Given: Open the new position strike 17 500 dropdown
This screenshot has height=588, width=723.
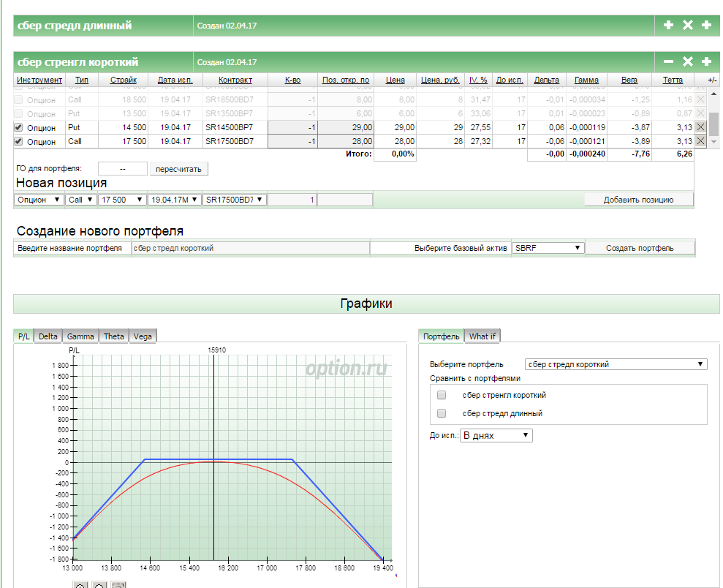Looking at the screenshot, I should [121, 200].
